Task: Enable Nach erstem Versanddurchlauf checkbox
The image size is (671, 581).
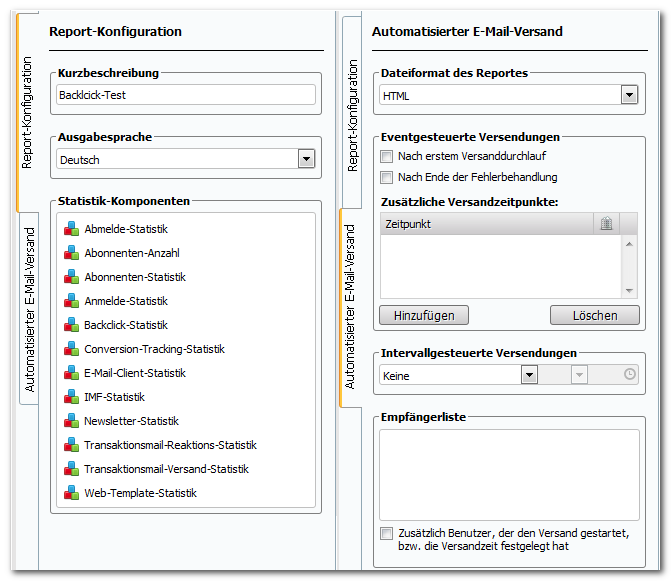Action: (x=386, y=157)
